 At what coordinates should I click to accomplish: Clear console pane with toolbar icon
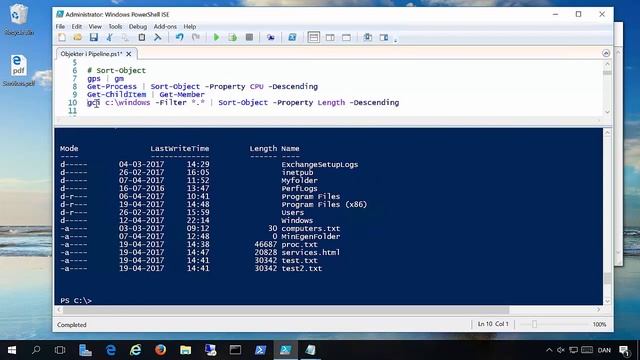click(x=158, y=38)
